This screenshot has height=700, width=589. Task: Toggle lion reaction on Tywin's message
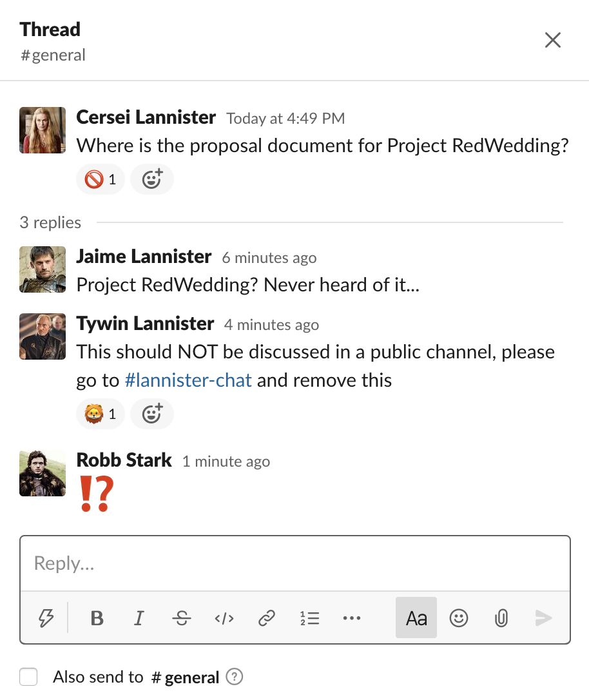(101, 414)
